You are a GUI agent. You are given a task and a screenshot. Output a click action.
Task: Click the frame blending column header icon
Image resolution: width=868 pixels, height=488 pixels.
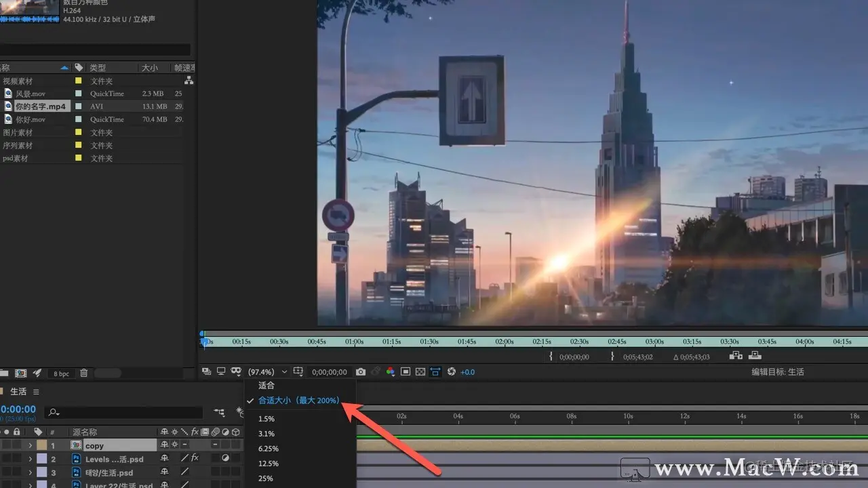(205, 432)
